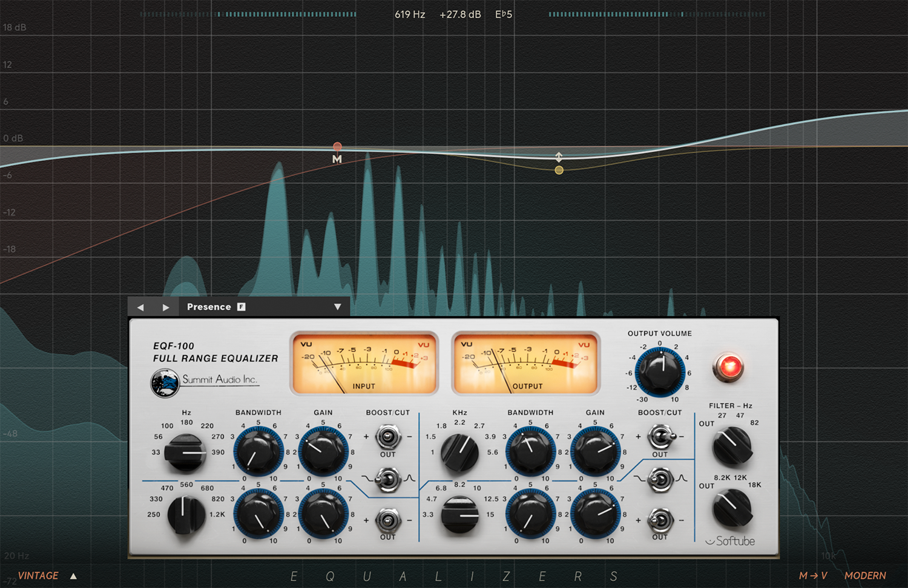This screenshot has height=588, width=908.
Task: Click the Output Volume knob
Action: click(x=660, y=371)
